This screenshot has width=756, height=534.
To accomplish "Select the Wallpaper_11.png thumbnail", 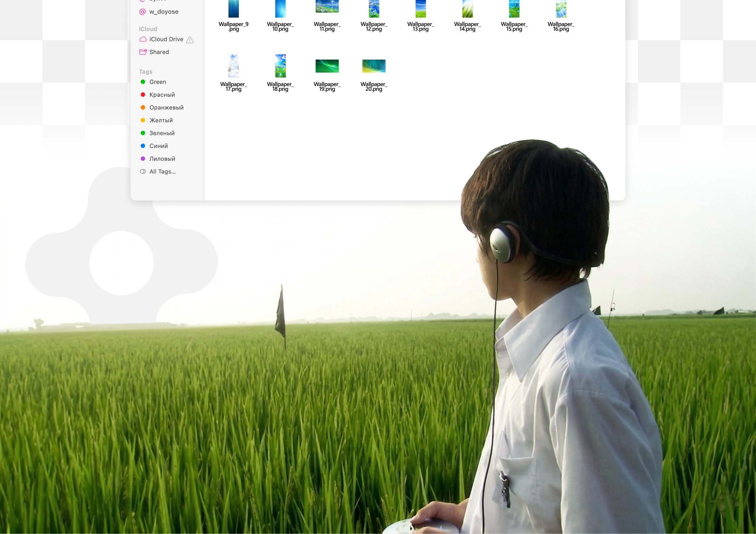I will coord(327,7).
